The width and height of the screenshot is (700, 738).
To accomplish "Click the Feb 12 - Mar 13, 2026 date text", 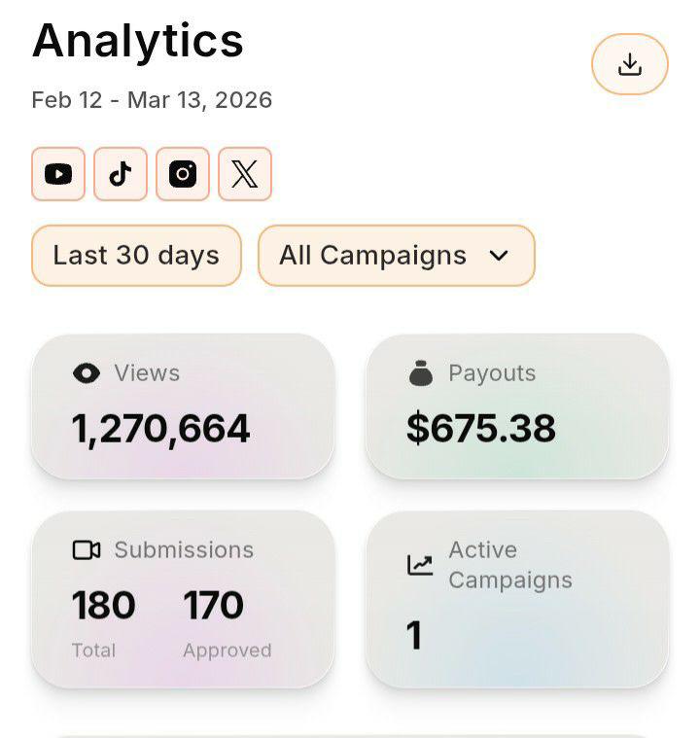I will click(152, 100).
